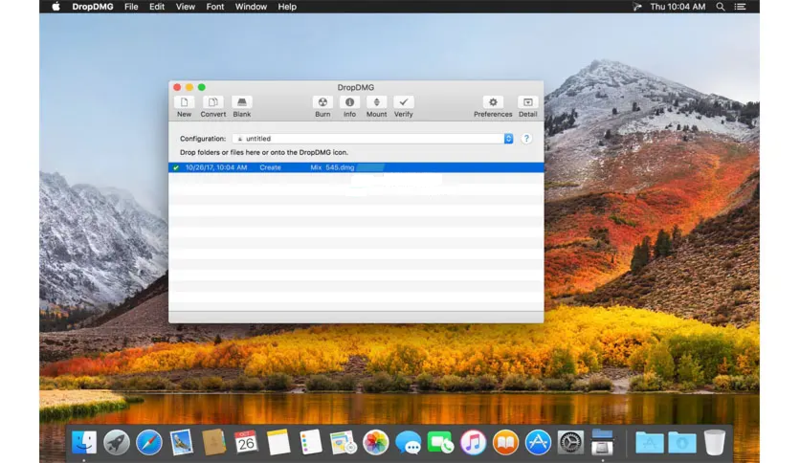The height and width of the screenshot is (463, 800).
Task: Open DropDMG Preferences gear icon
Action: click(493, 102)
